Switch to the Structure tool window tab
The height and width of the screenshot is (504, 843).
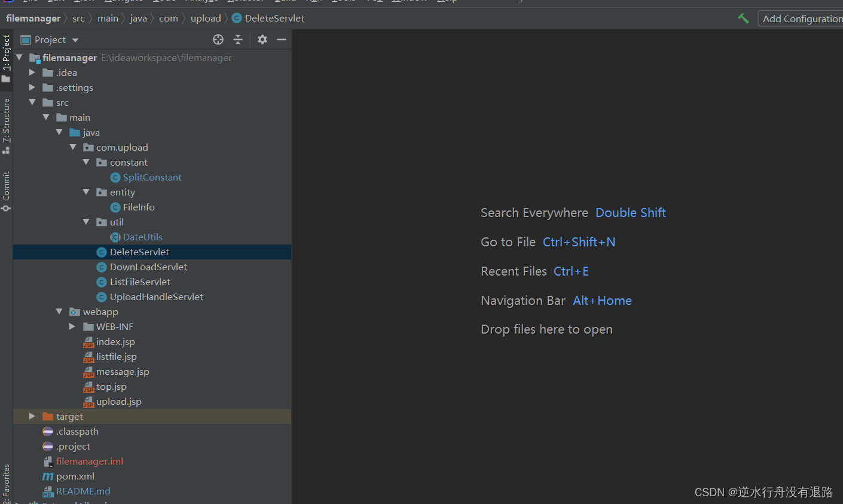coord(6,121)
